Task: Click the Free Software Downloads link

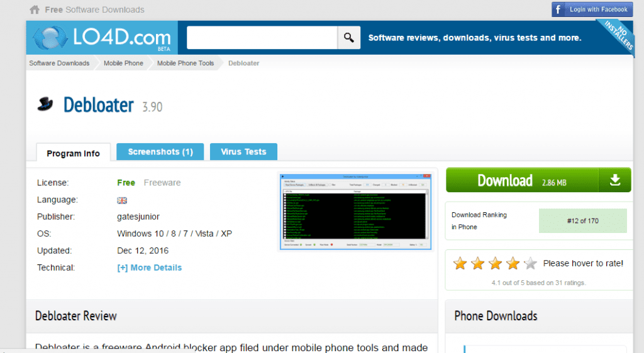Action: (x=94, y=9)
